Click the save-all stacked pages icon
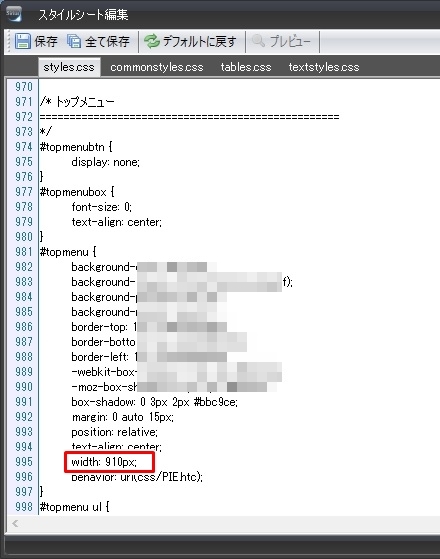The width and height of the screenshot is (440, 559). (74, 41)
